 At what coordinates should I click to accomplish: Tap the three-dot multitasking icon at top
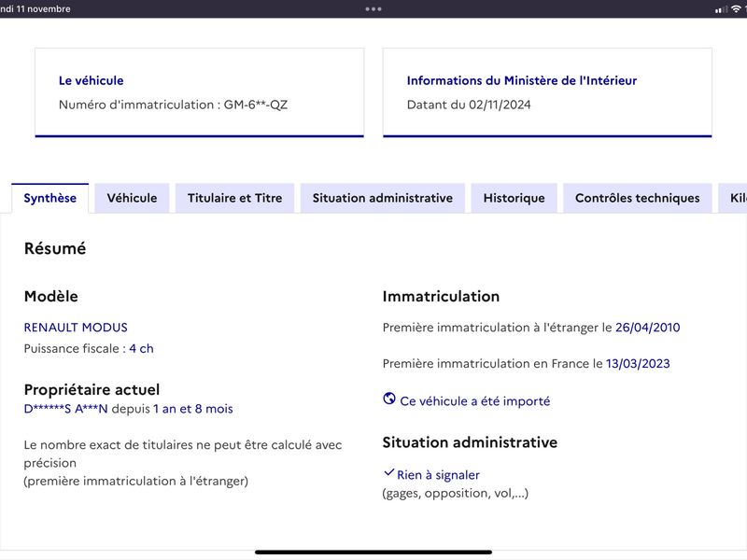point(373,8)
